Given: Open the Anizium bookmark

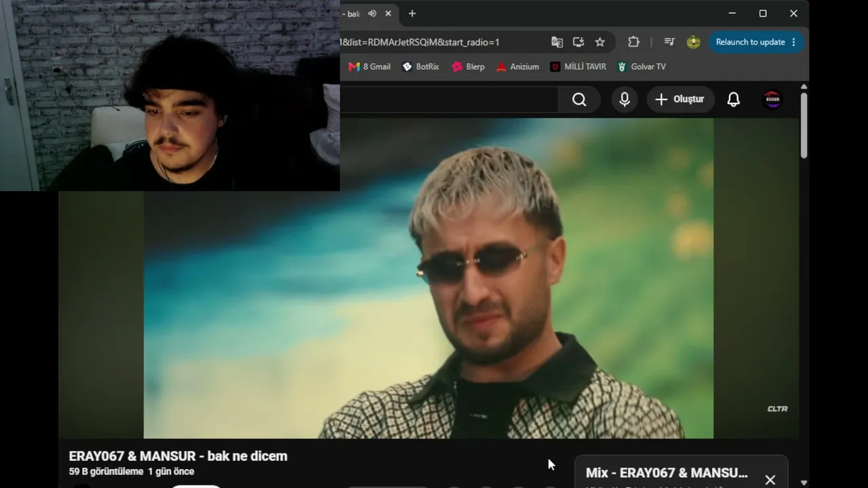Looking at the screenshot, I should coord(517,66).
